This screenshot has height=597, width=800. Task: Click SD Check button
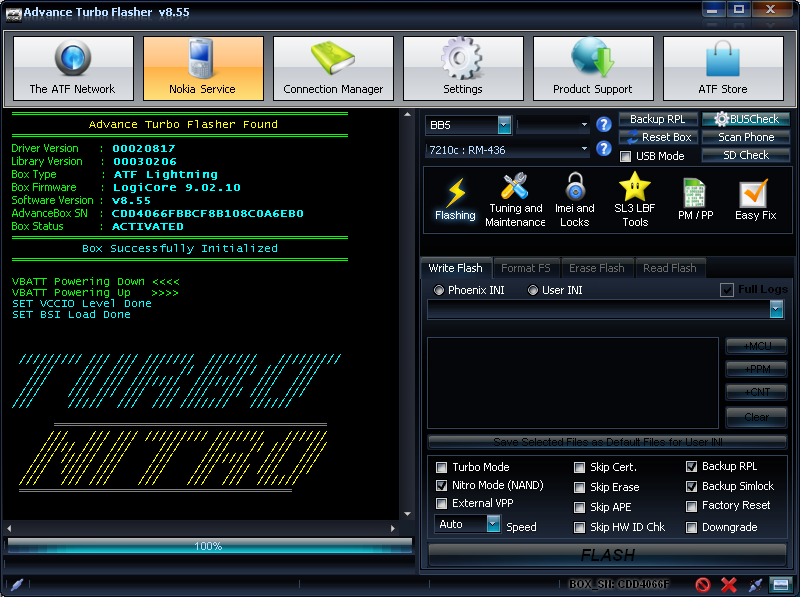(x=746, y=155)
